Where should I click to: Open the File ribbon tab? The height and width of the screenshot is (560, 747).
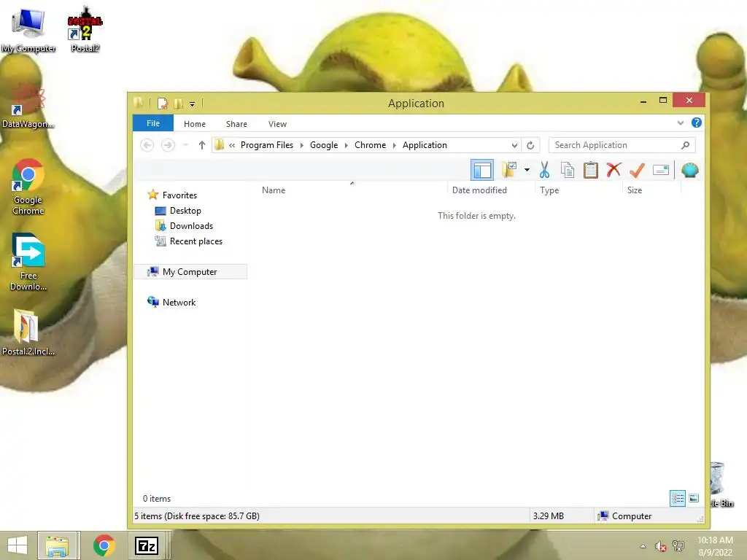pos(153,123)
